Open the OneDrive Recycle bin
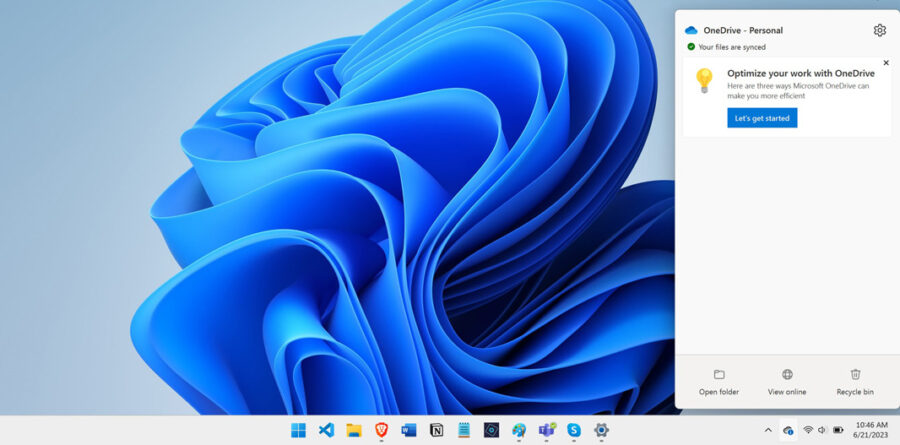This screenshot has width=900, height=445. (x=855, y=382)
